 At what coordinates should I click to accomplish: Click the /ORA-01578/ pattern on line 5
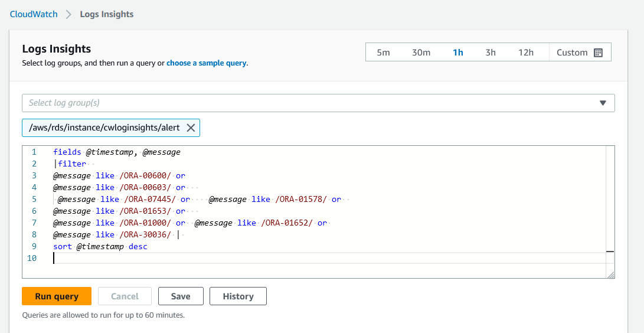(x=301, y=200)
